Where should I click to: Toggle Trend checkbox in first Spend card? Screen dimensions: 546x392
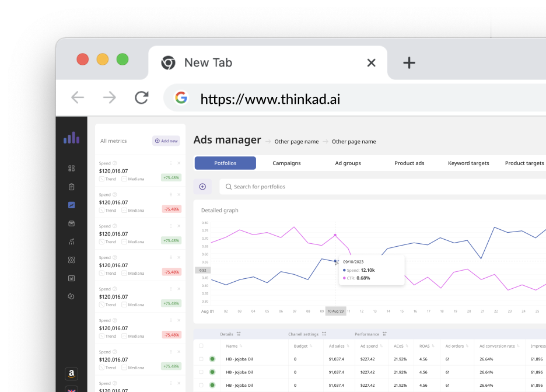(101, 179)
